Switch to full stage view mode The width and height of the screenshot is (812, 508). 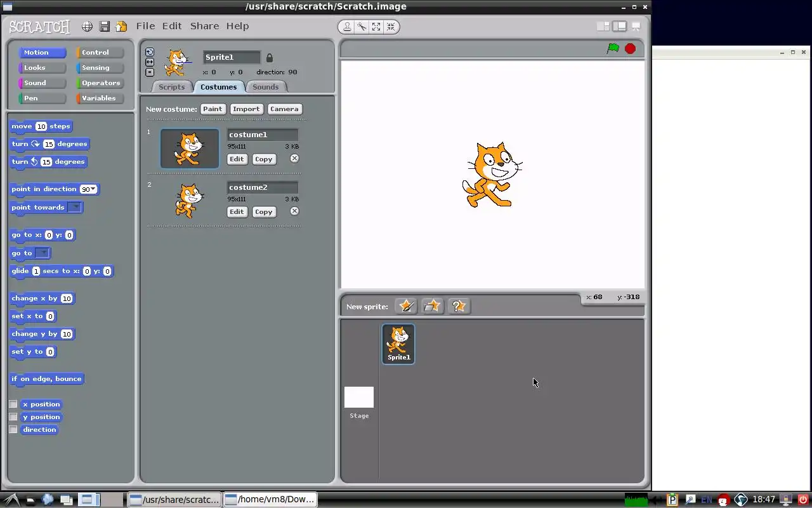click(x=619, y=27)
